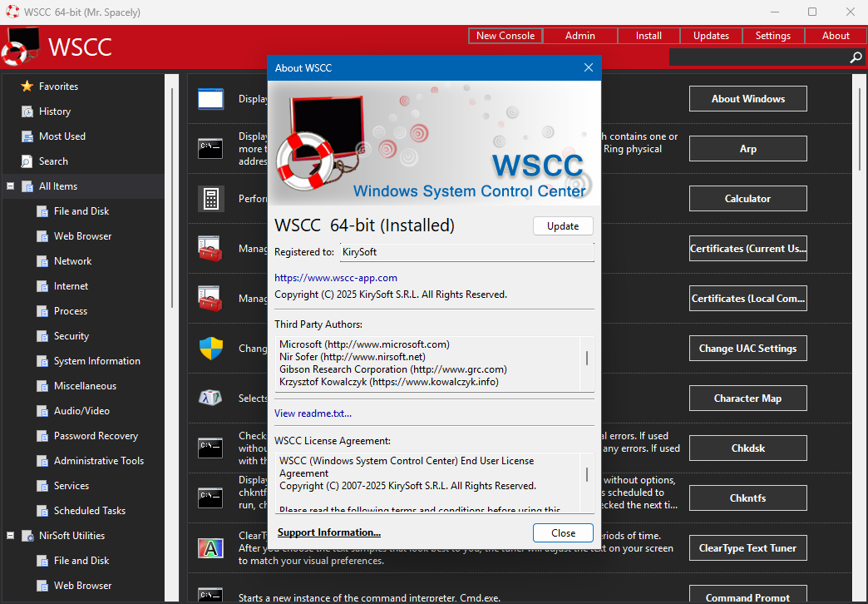Open the Support Information link
Image resolution: width=868 pixels, height=604 pixels.
click(329, 532)
